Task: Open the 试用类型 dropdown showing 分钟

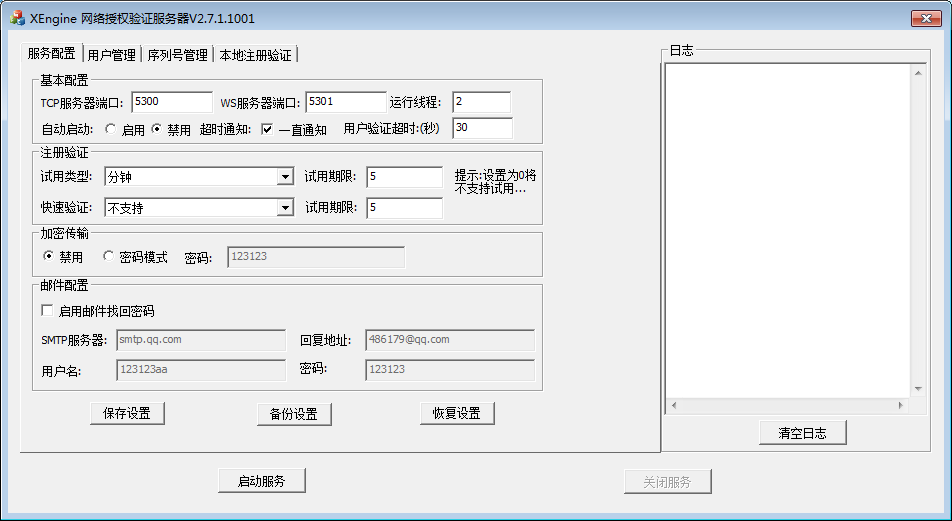Action: [x=199, y=177]
